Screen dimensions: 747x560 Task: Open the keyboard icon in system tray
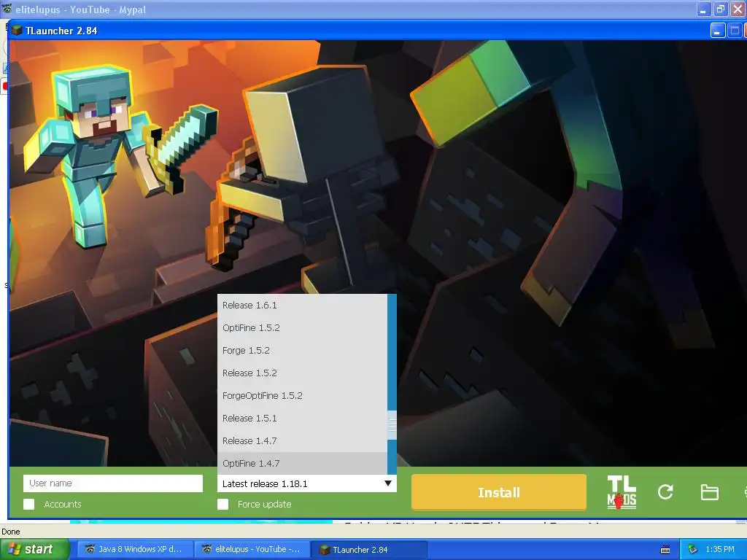click(x=665, y=550)
